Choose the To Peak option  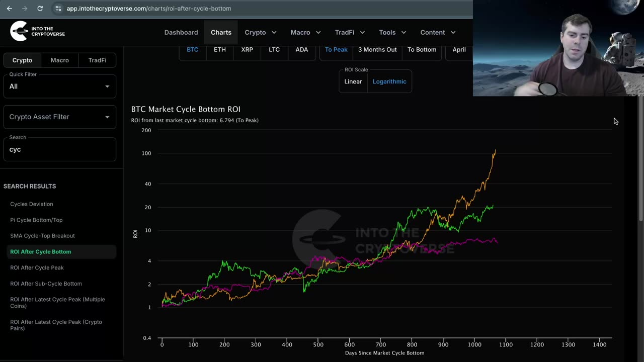(336, 50)
